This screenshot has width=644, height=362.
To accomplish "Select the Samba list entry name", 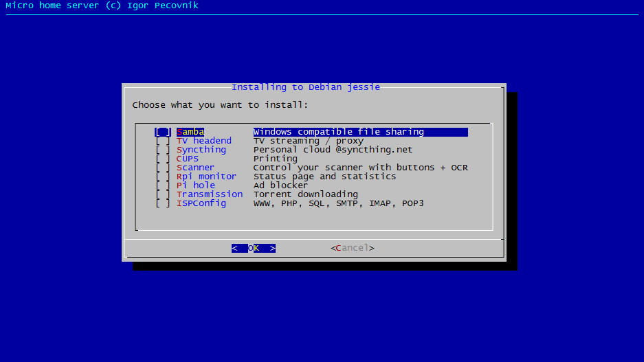I will point(190,132).
